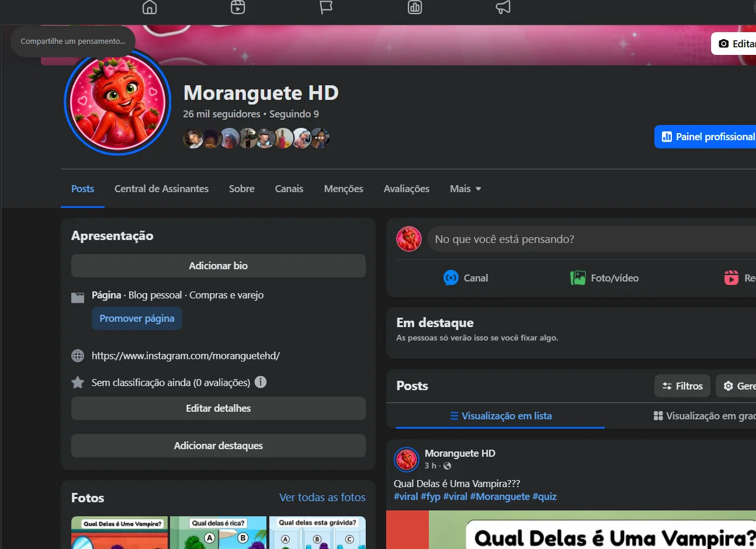Click the public globe icon on the post

click(x=447, y=466)
